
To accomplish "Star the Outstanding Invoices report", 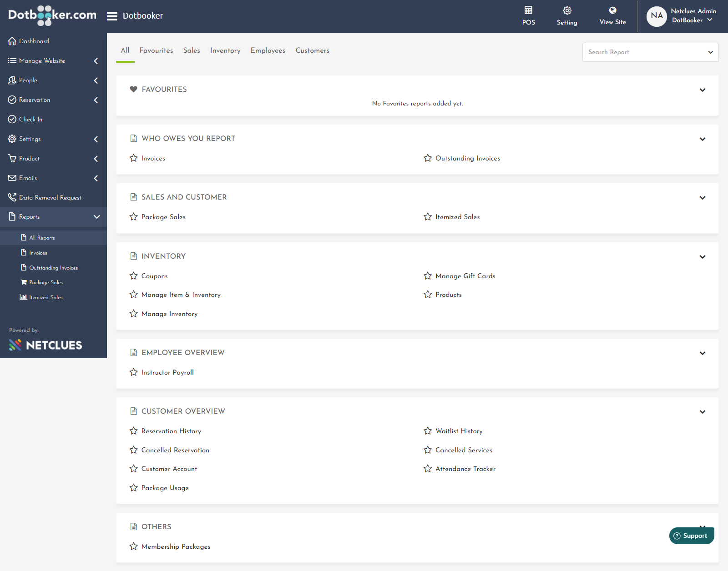I will click(x=428, y=158).
